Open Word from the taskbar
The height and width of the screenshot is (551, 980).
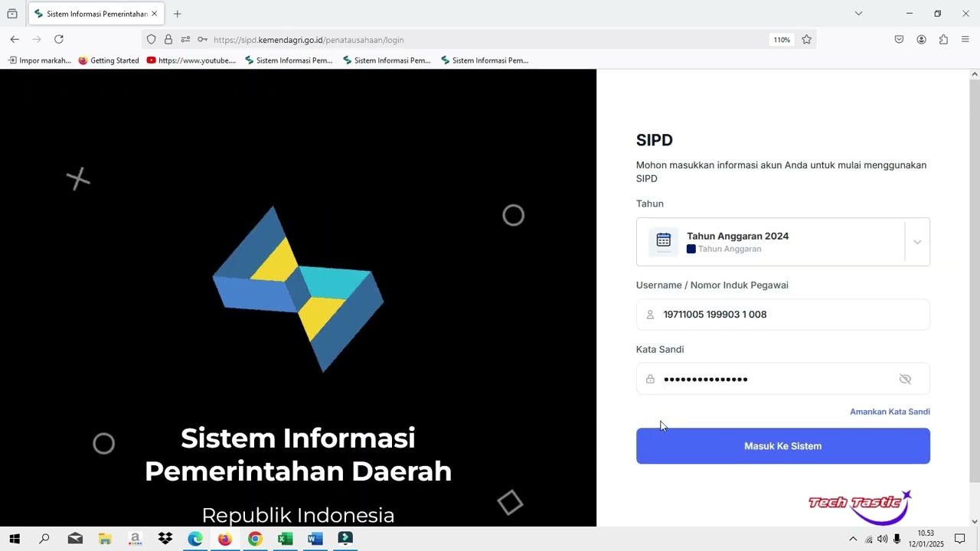coord(315,539)
